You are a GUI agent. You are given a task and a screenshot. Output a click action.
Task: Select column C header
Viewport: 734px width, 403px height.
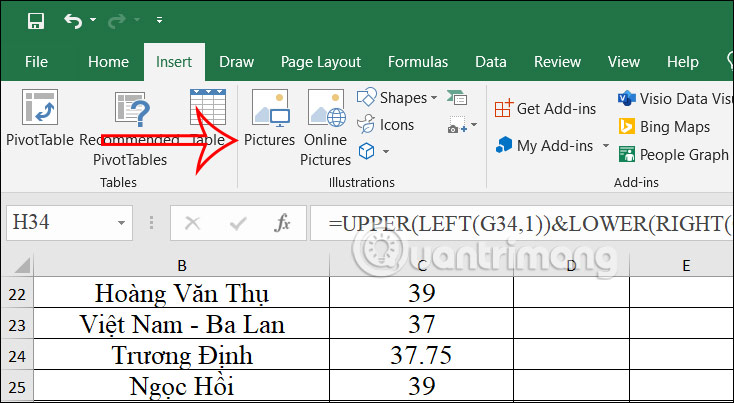422,266
